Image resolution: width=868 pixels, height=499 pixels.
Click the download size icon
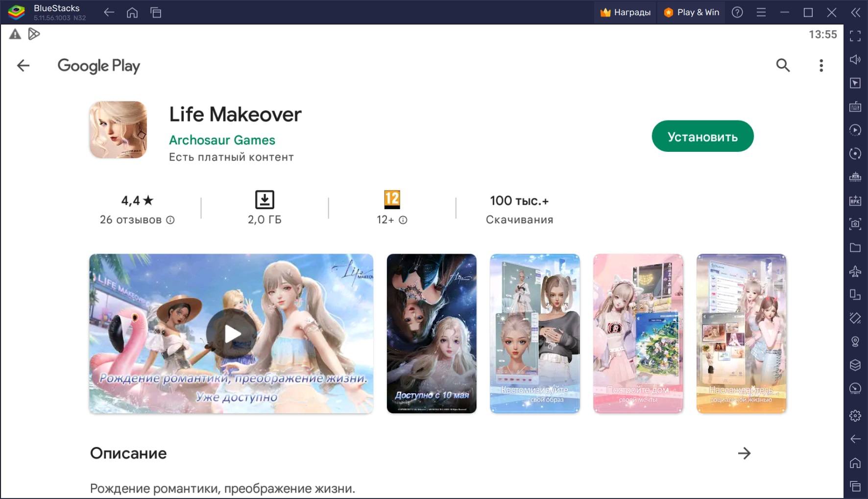coord(265,200)
